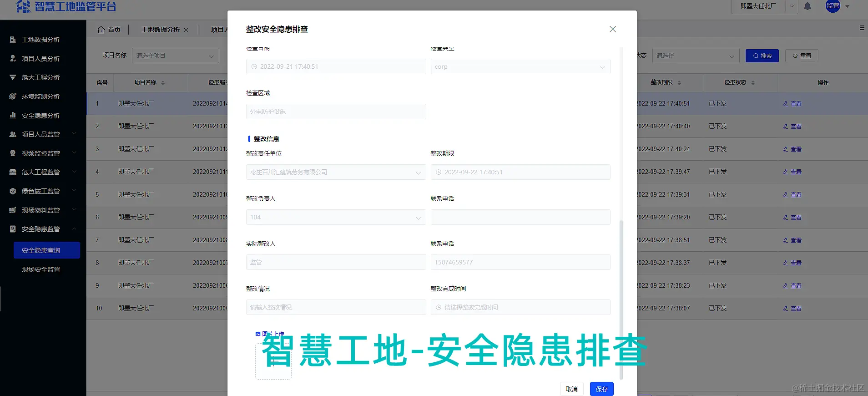Open the 整改责任单位 dropdown
The width and height of the screenshot is (868, 396).
pos(336,172)
